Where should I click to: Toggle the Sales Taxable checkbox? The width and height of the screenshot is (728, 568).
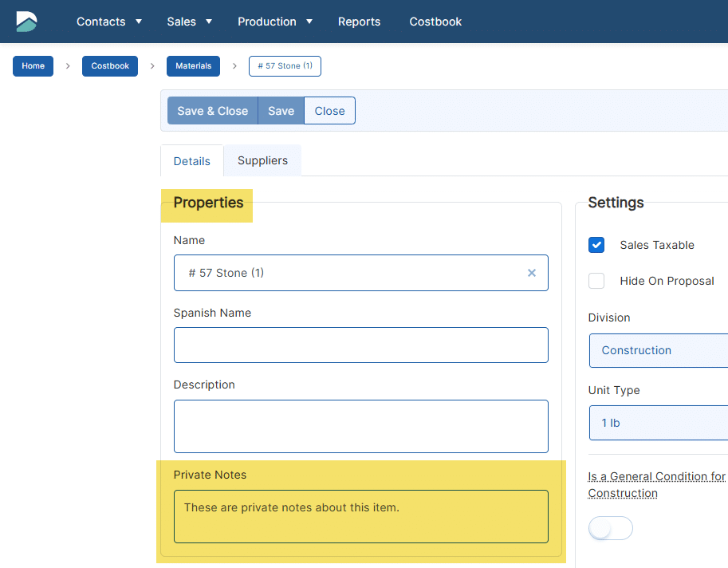tap(596, 245)
